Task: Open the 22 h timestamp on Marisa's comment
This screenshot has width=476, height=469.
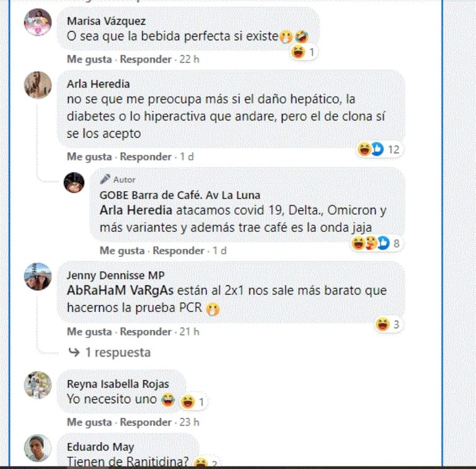Action: click(x=189, y=59)
